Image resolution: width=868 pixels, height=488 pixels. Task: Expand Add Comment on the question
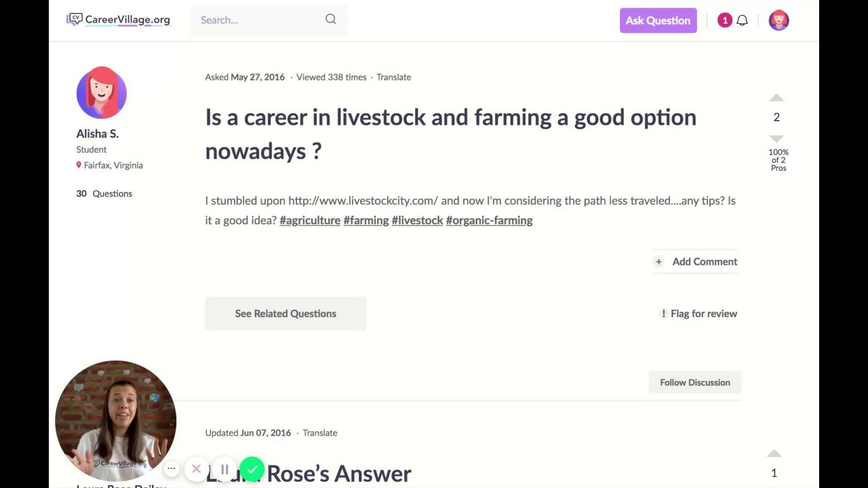pyautogui.click(x=696, y=262)
